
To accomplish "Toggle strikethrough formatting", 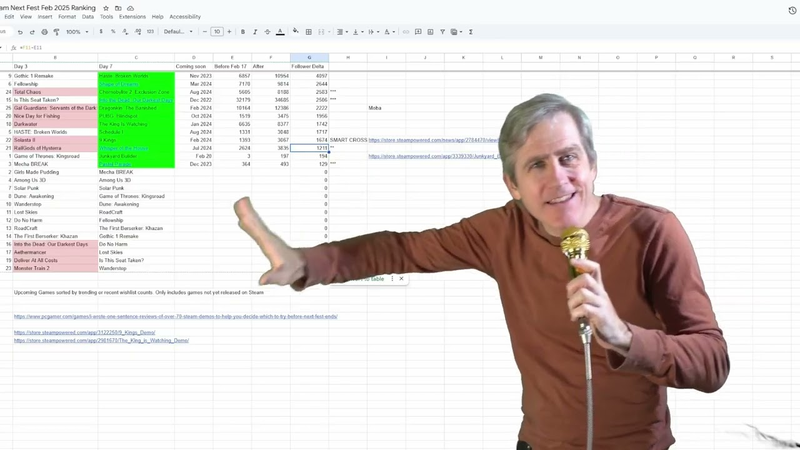I will pos(267,32).
